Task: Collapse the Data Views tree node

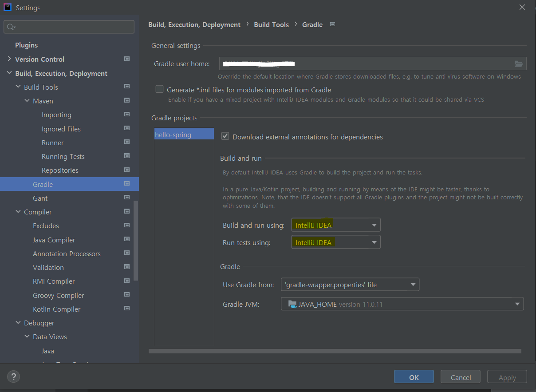Action: 27,337
